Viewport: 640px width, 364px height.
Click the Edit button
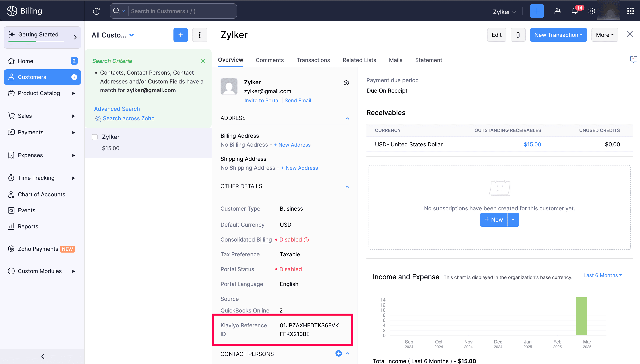496,35
